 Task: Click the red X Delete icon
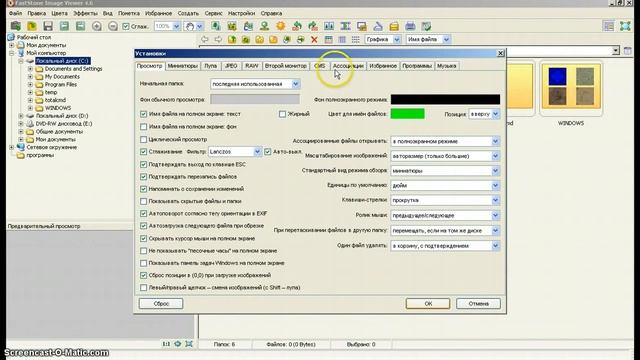(314, 39)
